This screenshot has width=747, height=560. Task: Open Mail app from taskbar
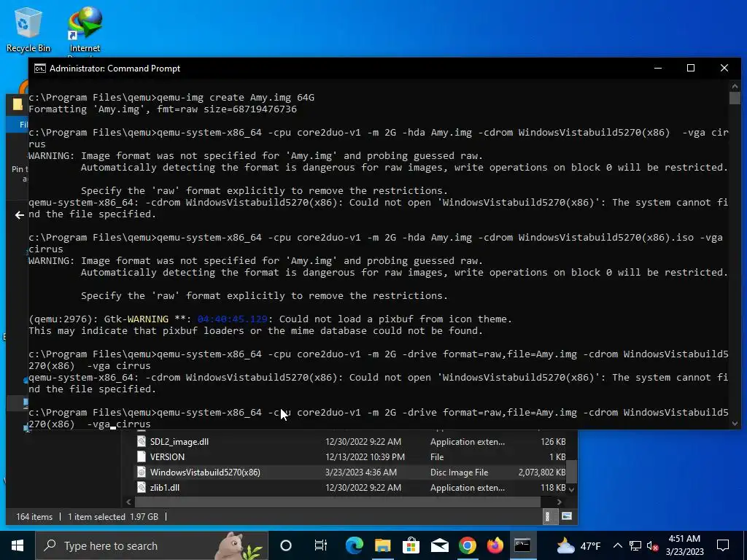[439, 545]
